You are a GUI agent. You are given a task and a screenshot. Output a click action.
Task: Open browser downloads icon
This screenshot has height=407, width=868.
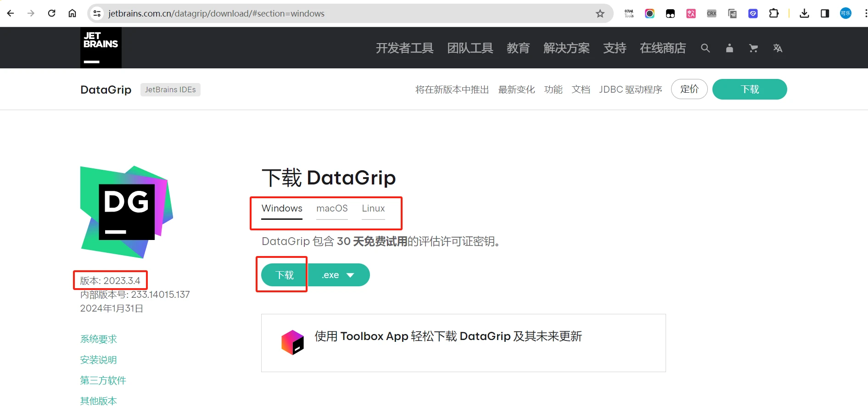pyautogui.click(x=804, y=13)
